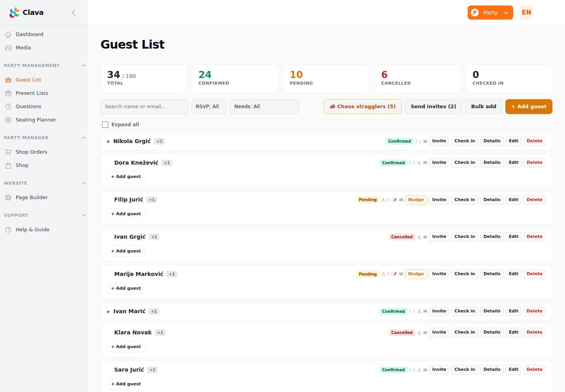The height and width of the screenshot is (392, 565).
Task: Tick the Expand all checkbox
Action: point(105,125)
